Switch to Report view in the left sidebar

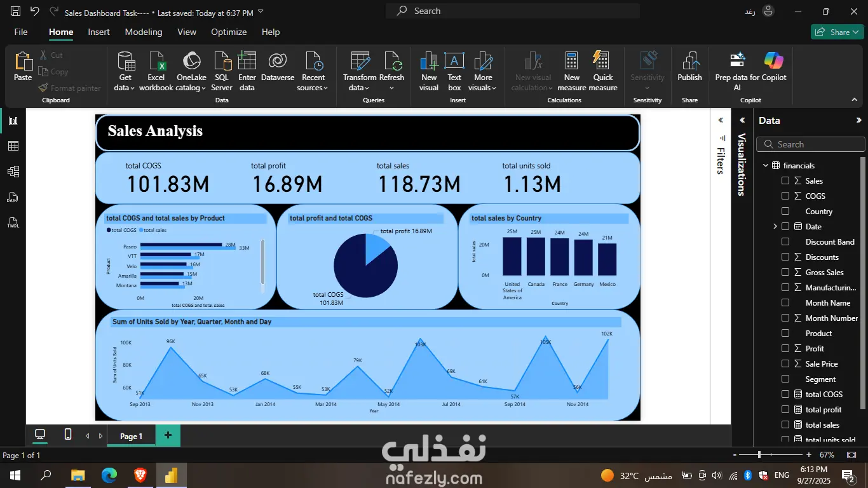coord(13,121)
